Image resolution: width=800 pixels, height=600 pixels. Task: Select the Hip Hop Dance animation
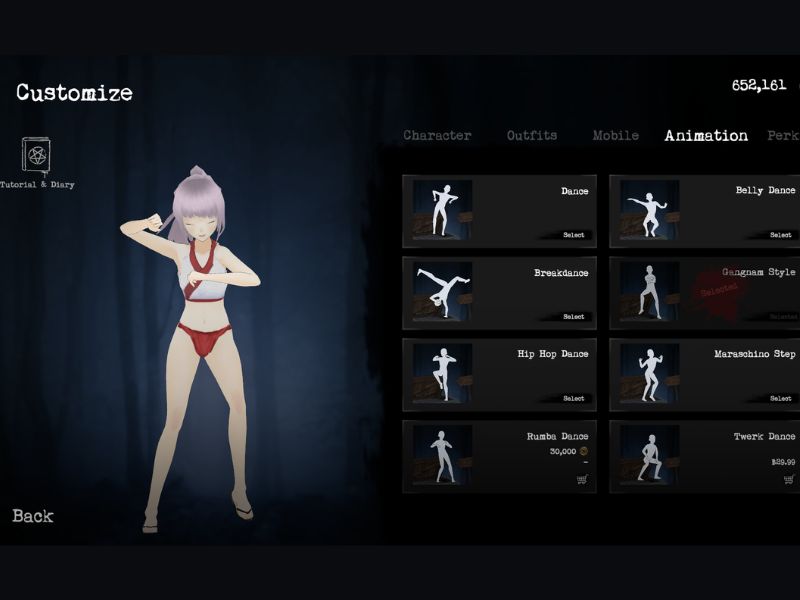pyautogui.click(x=572, y=398)
